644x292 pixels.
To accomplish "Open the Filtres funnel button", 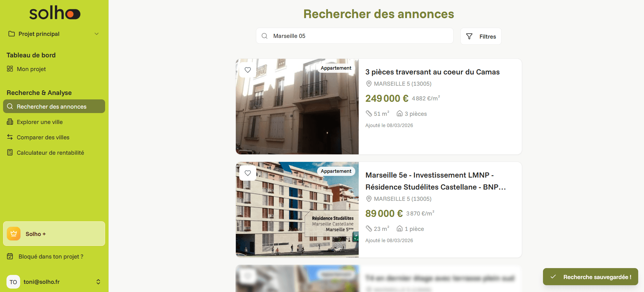I will pyautogui.click(x=481, y=36).
